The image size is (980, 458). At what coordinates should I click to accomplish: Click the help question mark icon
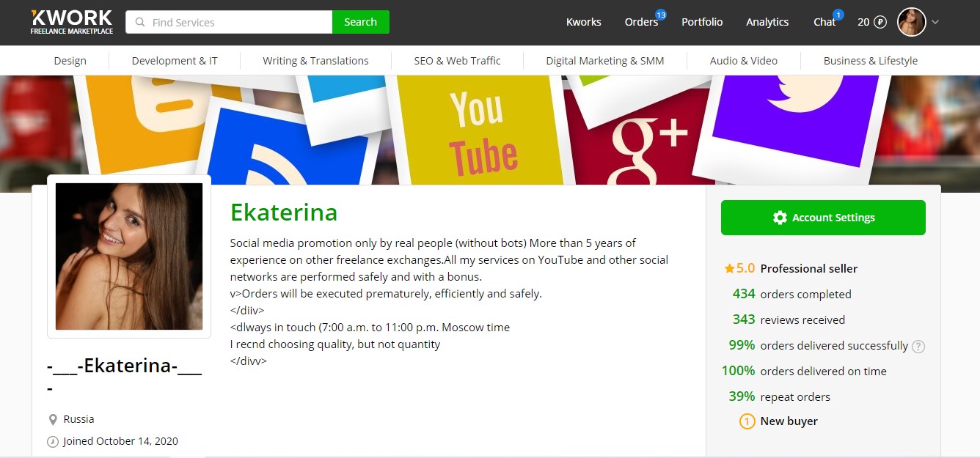click(918, 347)
